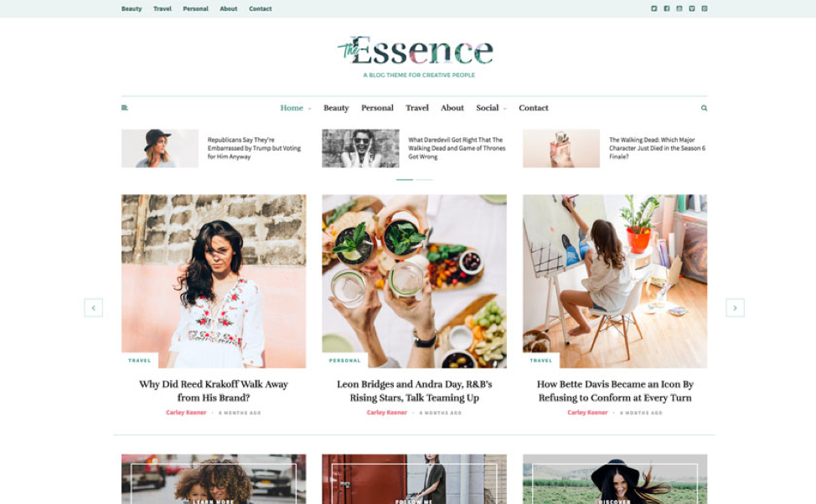Open the sidebar menu icon left of navigation
Viewport: 816px width, 504px height.
[124, 108]
